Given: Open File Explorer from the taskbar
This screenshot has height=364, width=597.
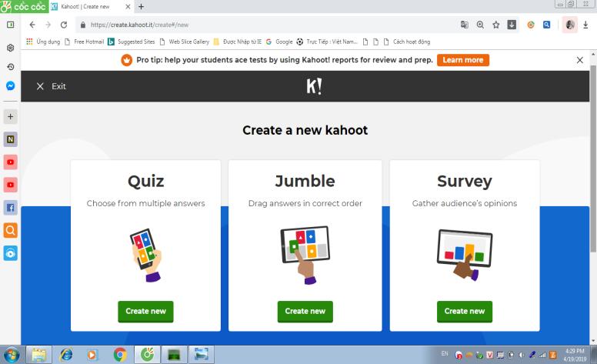Looking at the screenshot, I should [38, 356].
